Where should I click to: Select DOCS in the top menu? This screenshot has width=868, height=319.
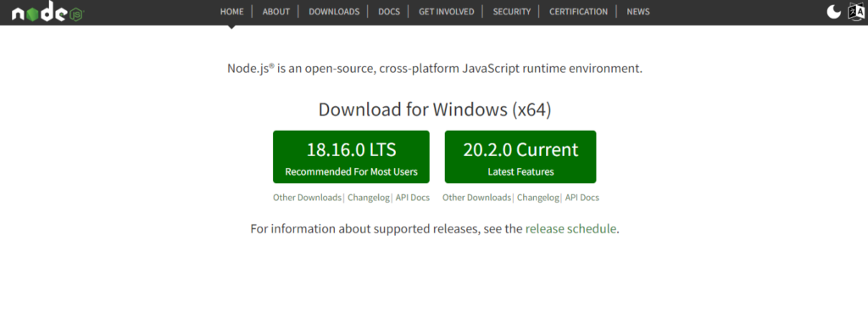pyautogui.click(x=388, y=12)
